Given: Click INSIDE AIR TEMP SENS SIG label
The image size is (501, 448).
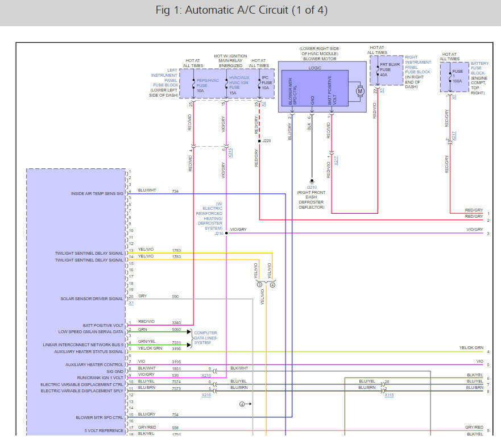Looking at the screenshot, I should [97, 194].
